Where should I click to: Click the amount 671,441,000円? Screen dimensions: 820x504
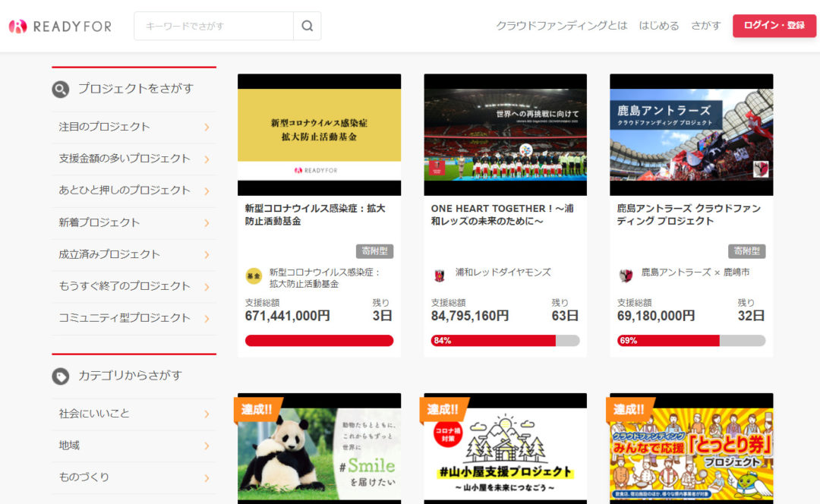click(x=287, y=316)
